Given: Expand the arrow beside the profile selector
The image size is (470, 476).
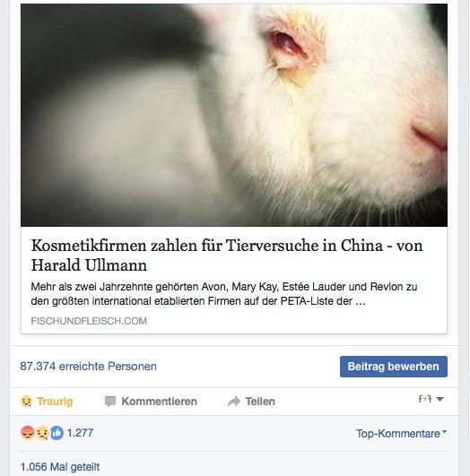Looking at the screenshot, I should [440, 399].
